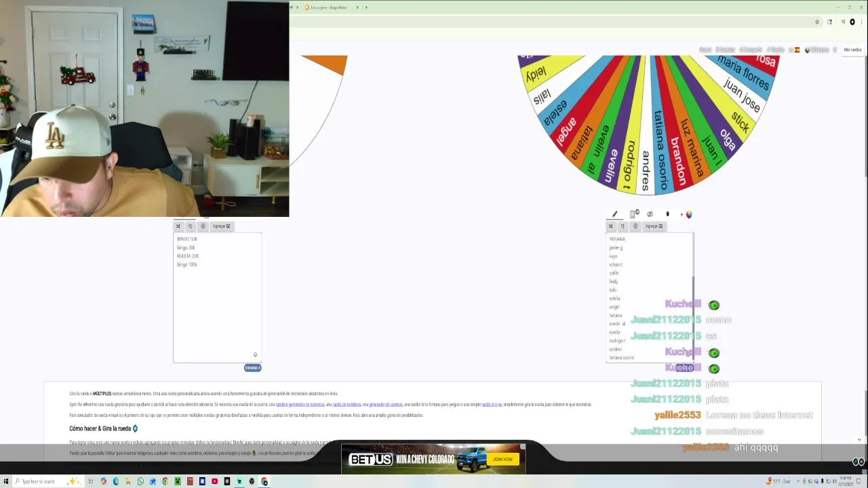The height and width of the screenshot is (488, 868).
Task: Sort entries in the names wheel list
Action: click(x=623, y=226)
